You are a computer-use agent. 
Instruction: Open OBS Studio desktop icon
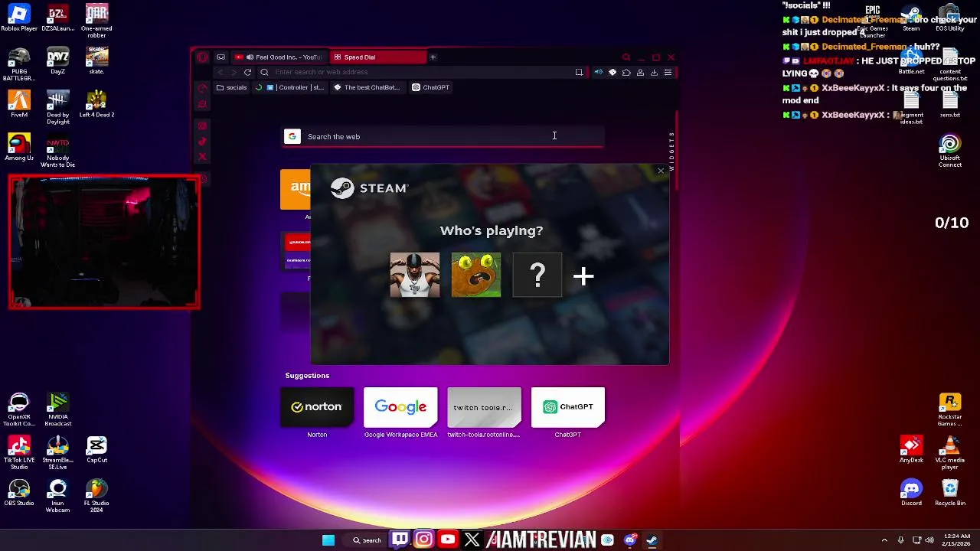(x=19, y=493)
